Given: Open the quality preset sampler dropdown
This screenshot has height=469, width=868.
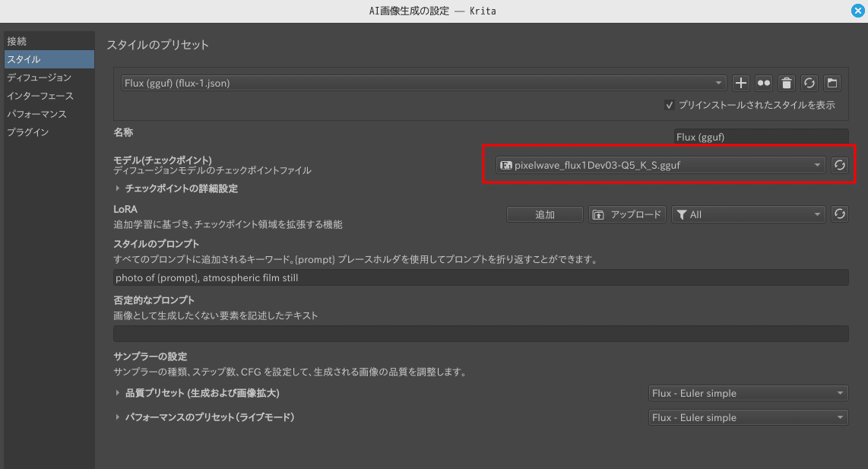Looking at the screenshot, I should tap(749, 393).
